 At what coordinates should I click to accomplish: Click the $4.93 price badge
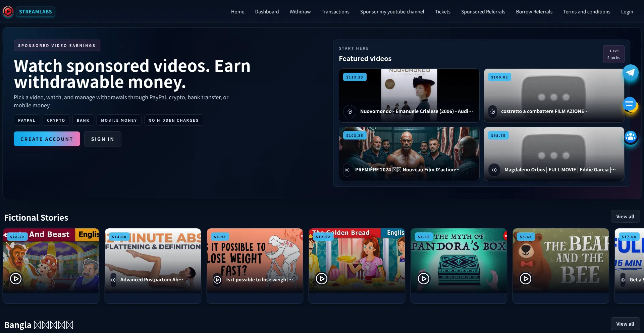[220, 237]
